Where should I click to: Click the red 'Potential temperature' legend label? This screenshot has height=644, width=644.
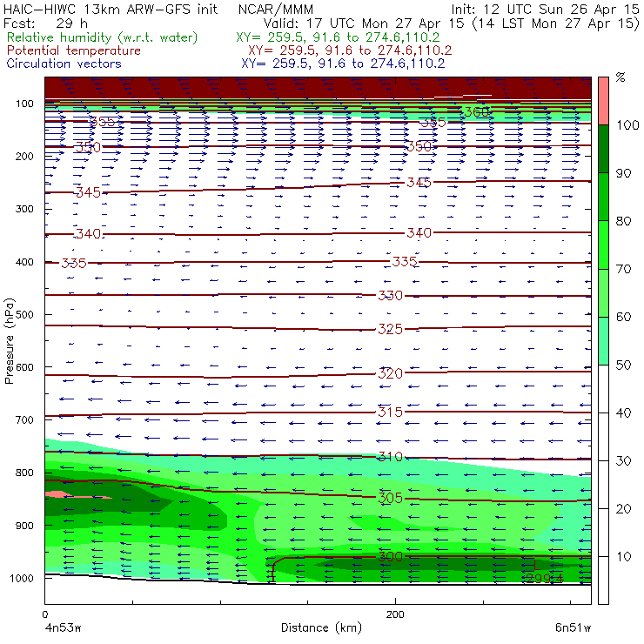pyautogui.click(x=73, y=50)
